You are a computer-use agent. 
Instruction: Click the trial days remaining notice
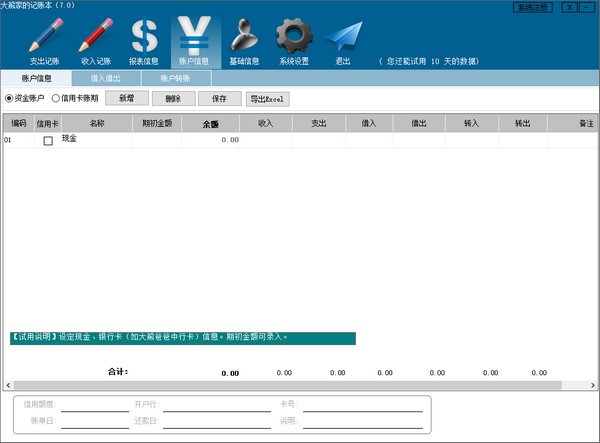click(429, 62)
